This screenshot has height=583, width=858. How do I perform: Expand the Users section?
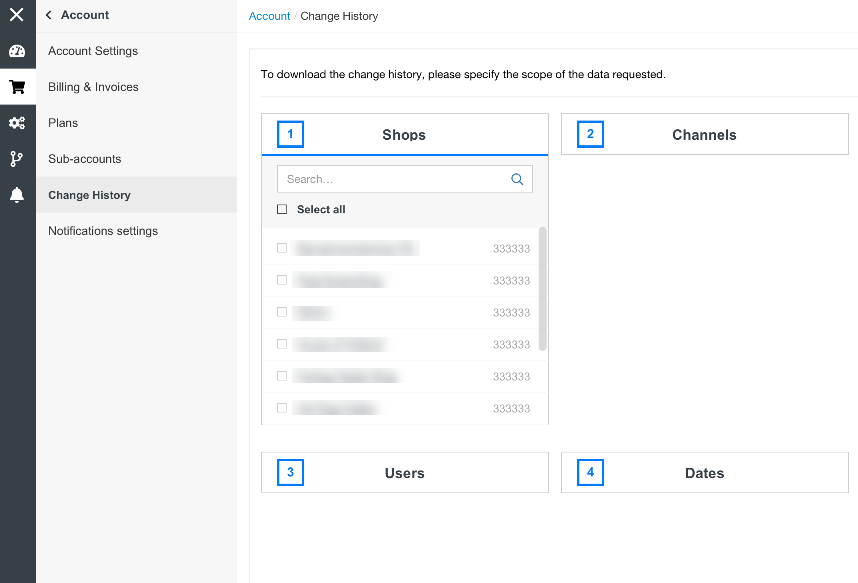[x=405, y=472]
